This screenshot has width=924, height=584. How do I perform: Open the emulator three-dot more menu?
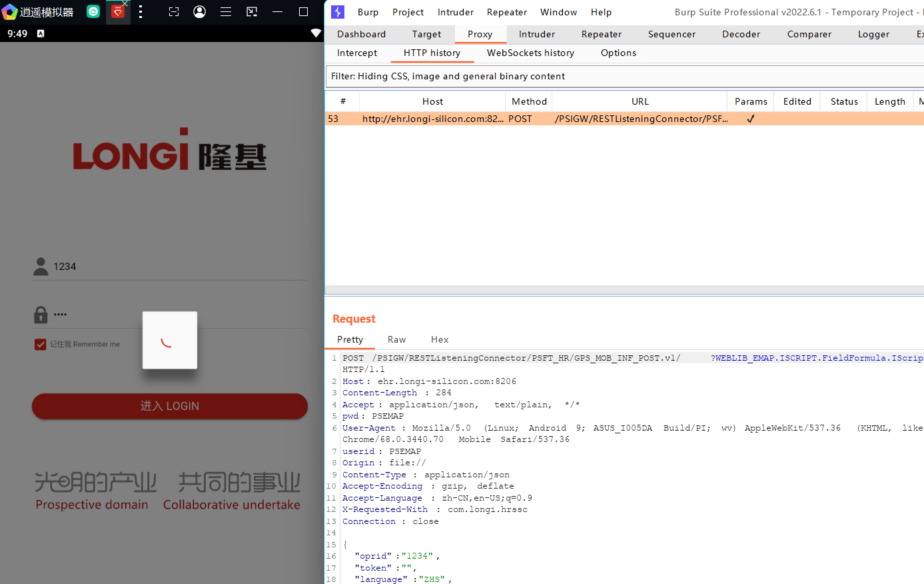pyautogui.click(x=141, y=11)
